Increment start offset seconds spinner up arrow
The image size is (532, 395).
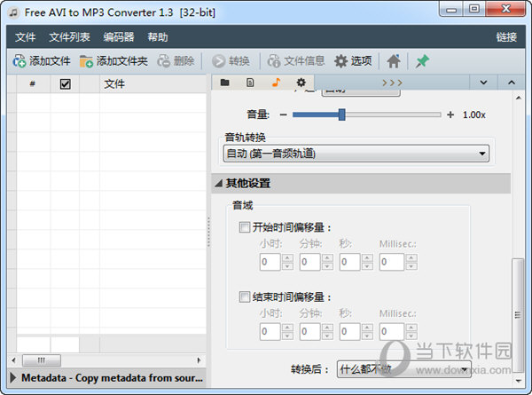(x=367, y=257)
